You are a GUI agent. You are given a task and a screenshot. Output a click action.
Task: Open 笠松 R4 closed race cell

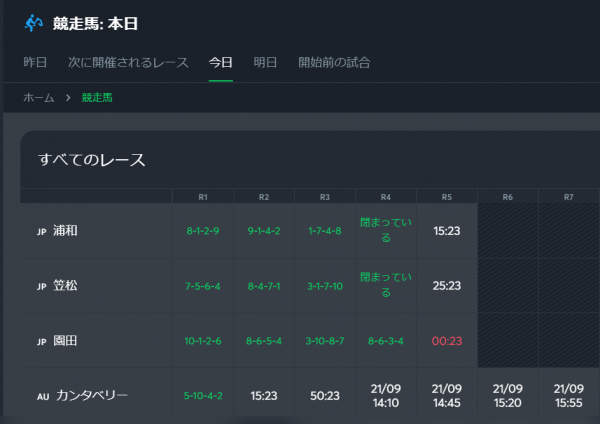click(x=386, y=285)
